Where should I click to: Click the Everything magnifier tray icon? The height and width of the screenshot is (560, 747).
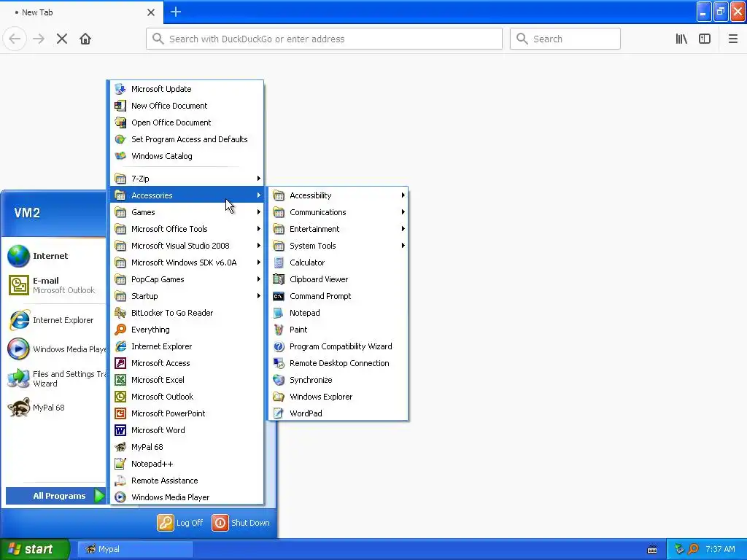click(694, 549)
